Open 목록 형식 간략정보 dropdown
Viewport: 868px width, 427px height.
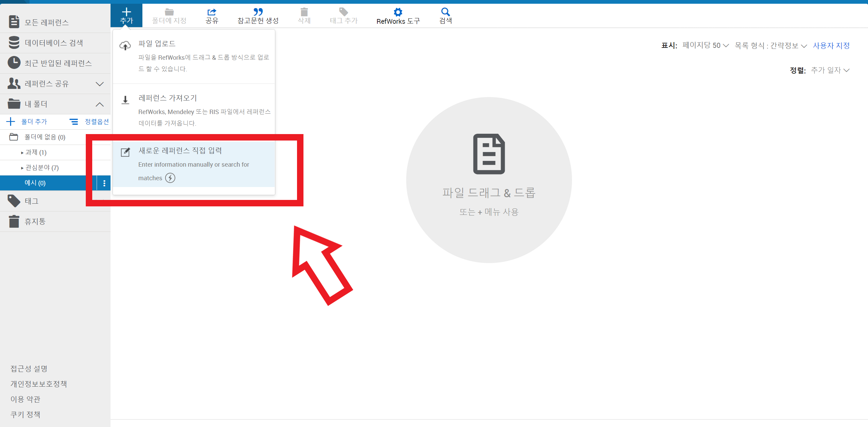pos(770,45)
